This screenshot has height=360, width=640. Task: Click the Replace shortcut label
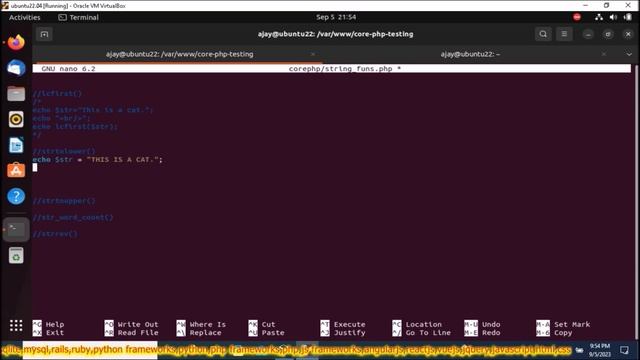pyautogui.click(x=205, y=333)
